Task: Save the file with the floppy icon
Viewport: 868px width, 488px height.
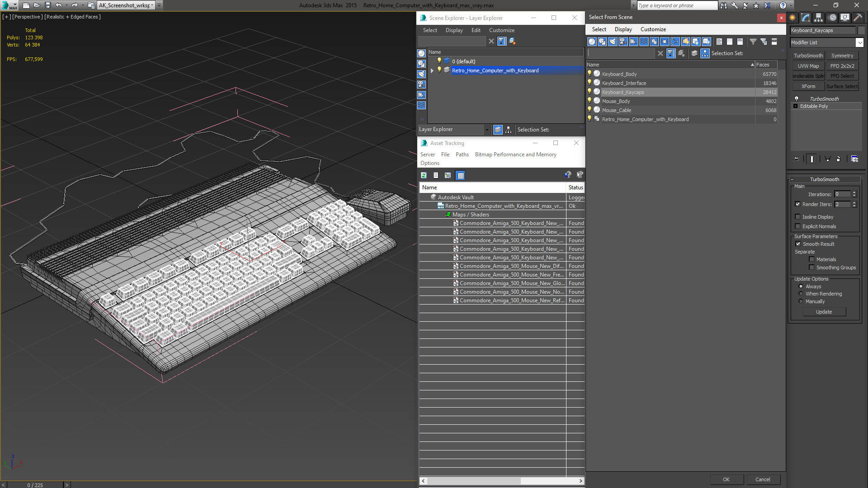Action: [47, 5]
